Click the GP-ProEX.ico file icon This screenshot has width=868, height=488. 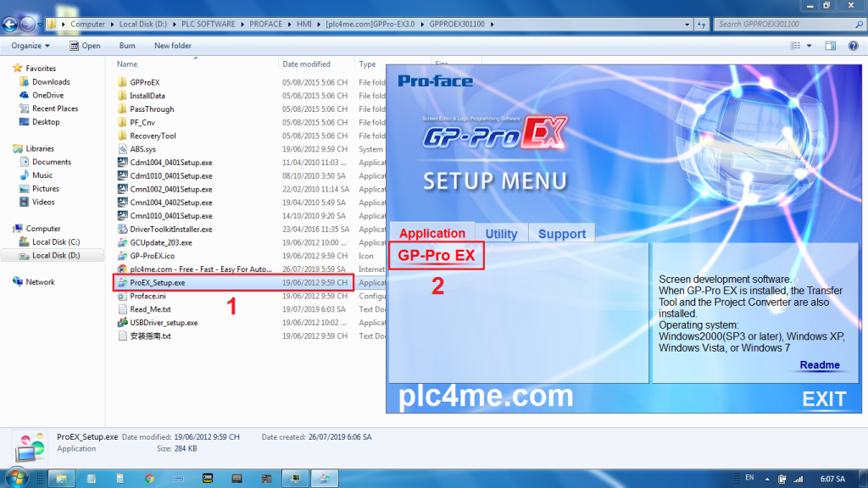click(x=122, y=256)
